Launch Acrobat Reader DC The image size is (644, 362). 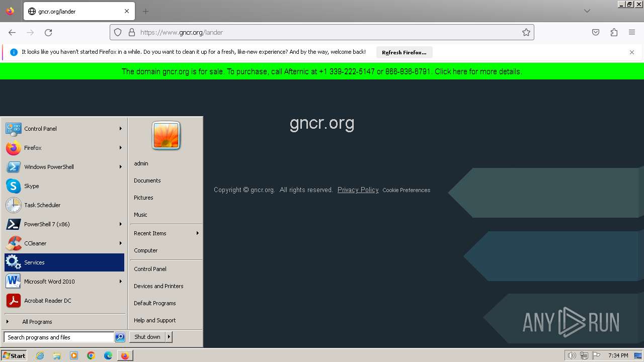tap(64, 301)
